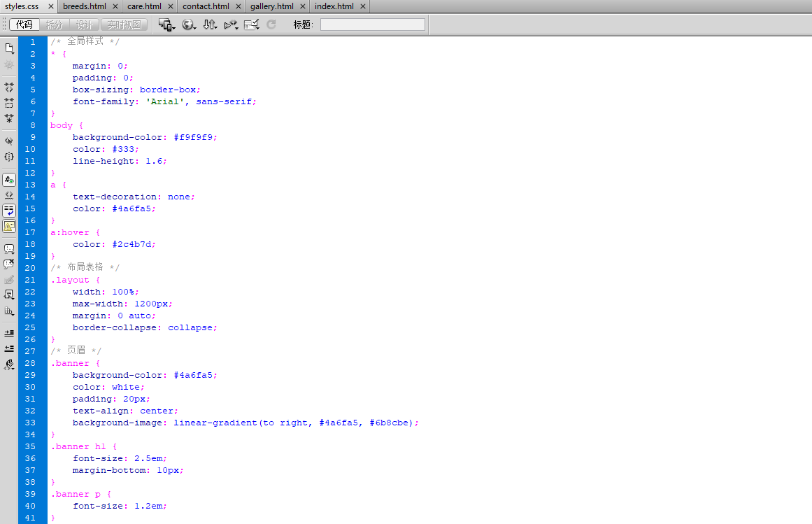Click the '.layout' selector text

pyautogui.click(x=69, y=280)
